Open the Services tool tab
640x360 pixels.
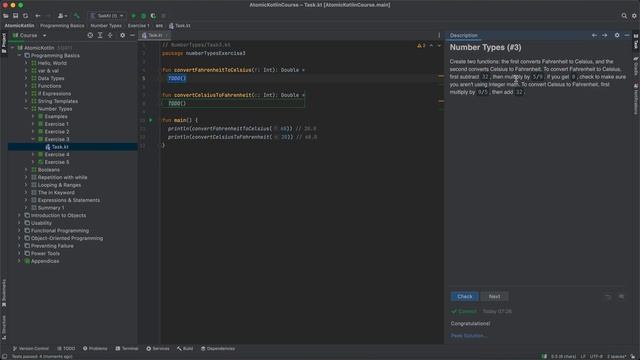158,349
